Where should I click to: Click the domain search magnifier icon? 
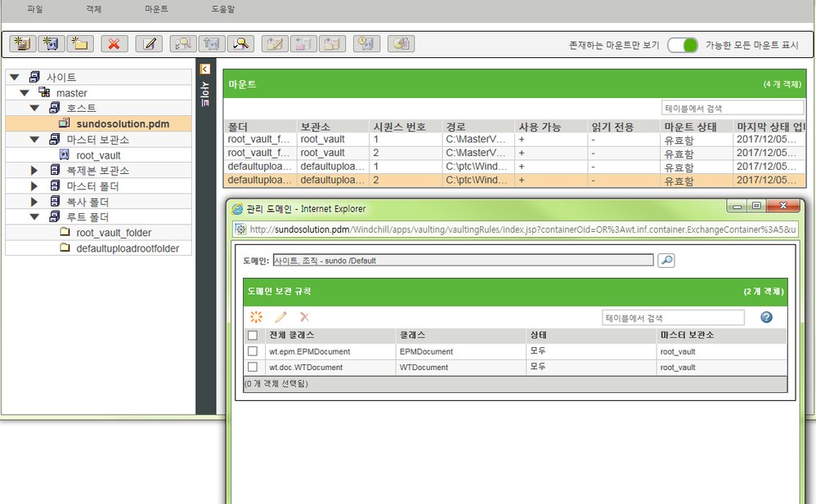(666, 260)
